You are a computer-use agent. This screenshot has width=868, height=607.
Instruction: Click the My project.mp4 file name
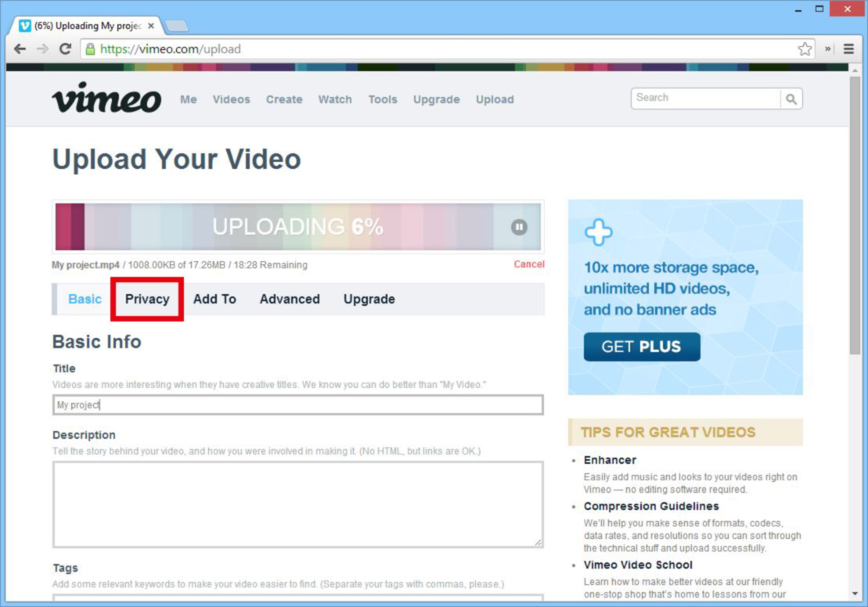85,265
